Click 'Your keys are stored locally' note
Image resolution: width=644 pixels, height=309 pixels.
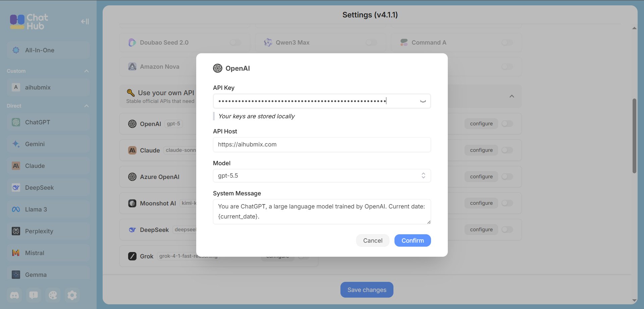tap(257, 116)
